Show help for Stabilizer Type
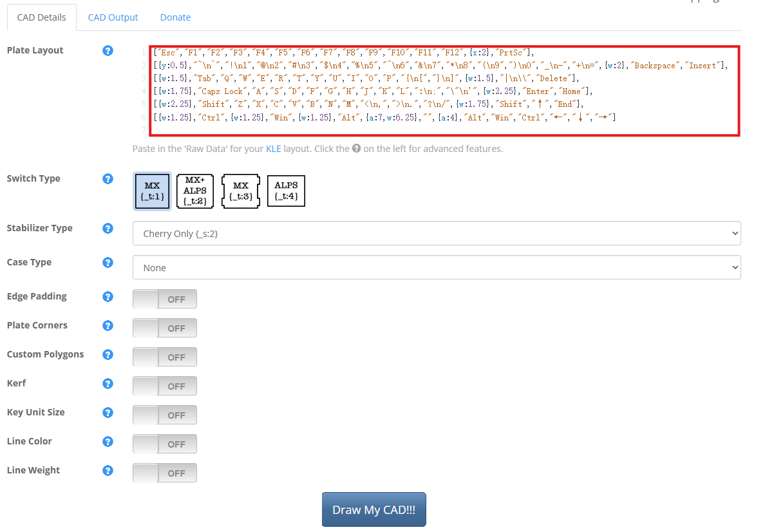 click(108, 228)
